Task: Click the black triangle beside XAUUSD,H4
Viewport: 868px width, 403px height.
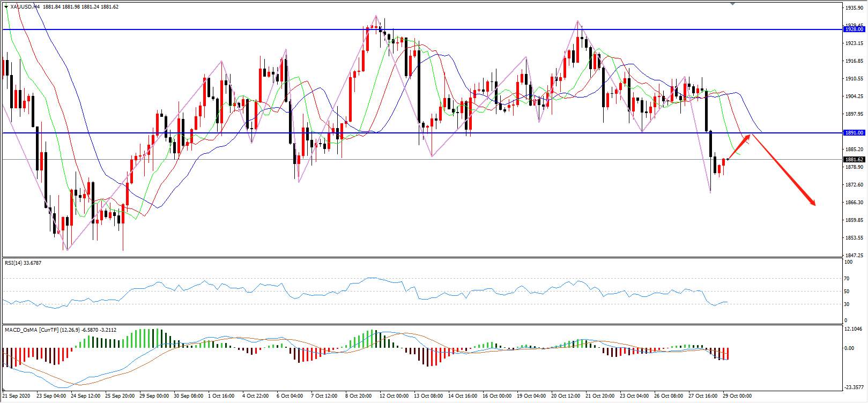Action: click(x=6, y=7)
